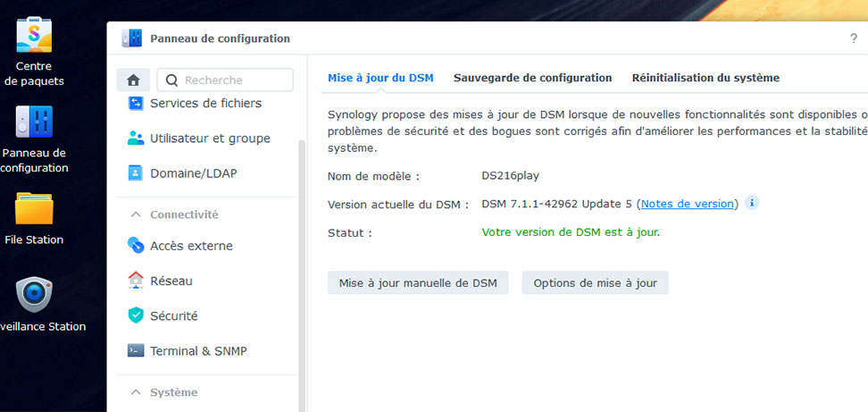868x412 pixels.
Task: Open the help question mark icon
Action: tap(853, 38)
